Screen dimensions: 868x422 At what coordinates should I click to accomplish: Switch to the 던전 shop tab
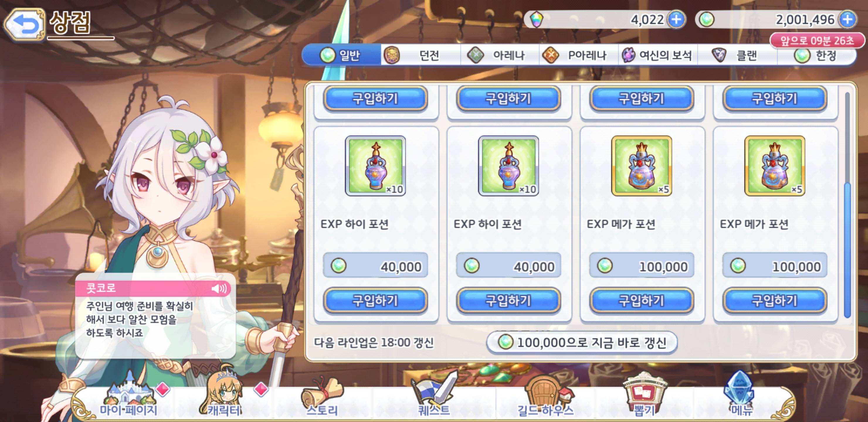pos(421,55)
